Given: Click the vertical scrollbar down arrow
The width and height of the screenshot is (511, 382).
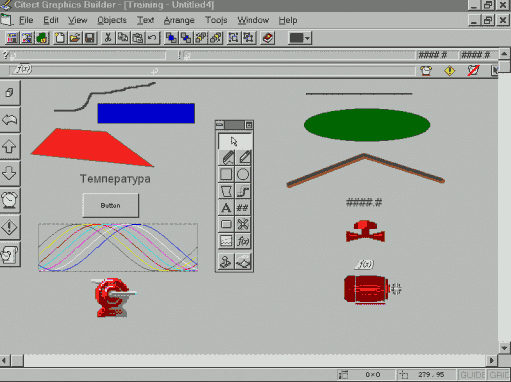Looking at the screenshot, I should (504, 348).
